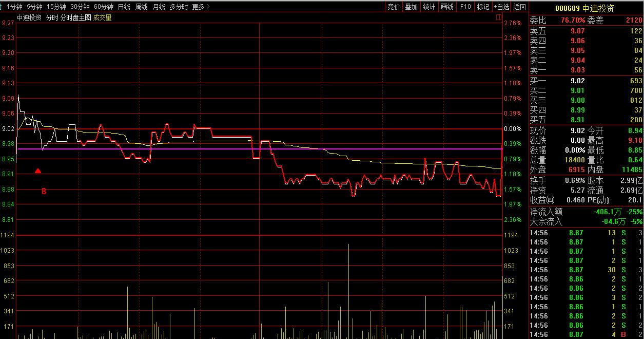
Task: Click the 中迪投资 chart title
Action: tap(29, 17)
